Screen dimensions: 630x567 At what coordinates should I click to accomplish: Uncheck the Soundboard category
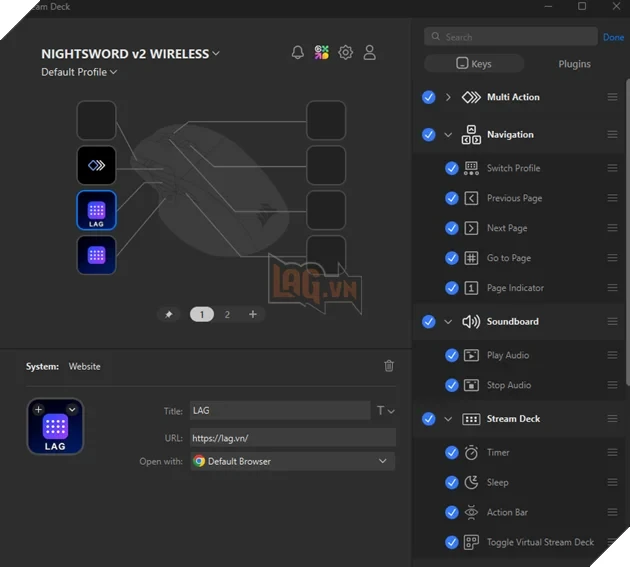(429, 321)
